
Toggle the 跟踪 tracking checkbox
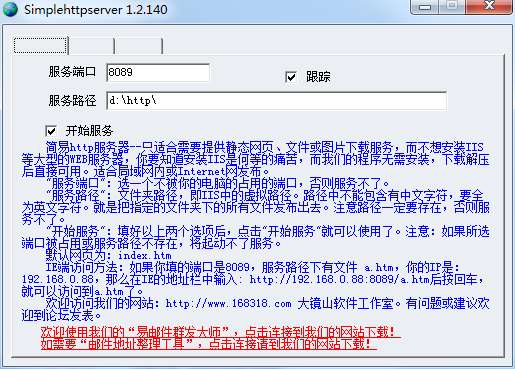point(291,77)
